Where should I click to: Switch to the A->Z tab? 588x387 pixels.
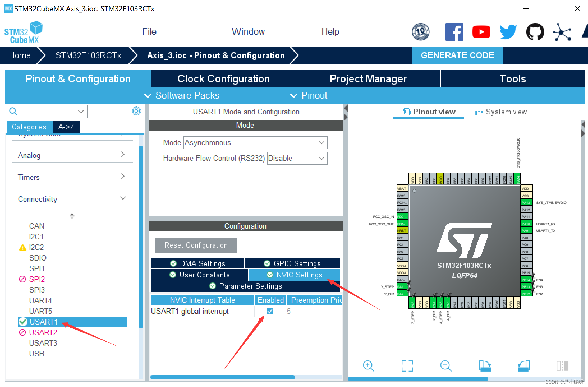pyautogui.click(x=66, y=127)
